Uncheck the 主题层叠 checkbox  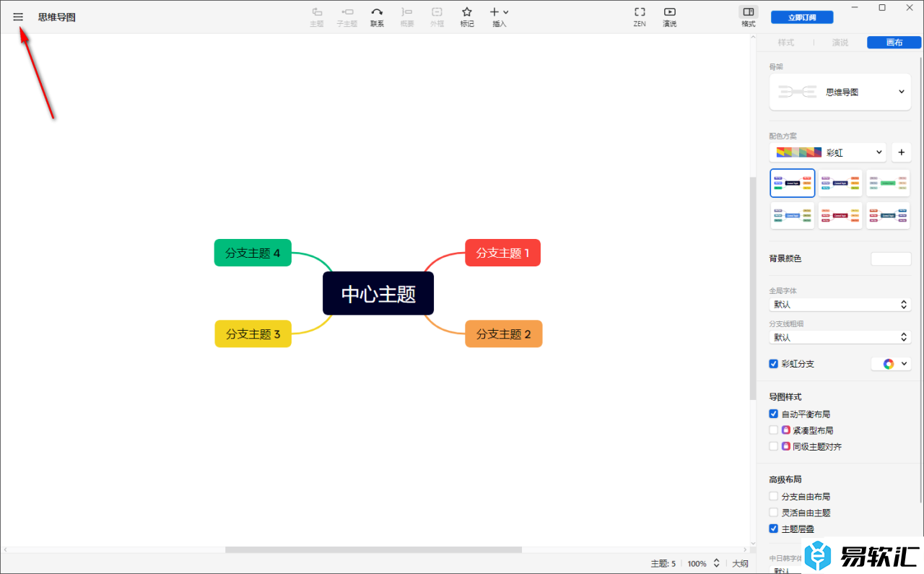pos(774,529)
